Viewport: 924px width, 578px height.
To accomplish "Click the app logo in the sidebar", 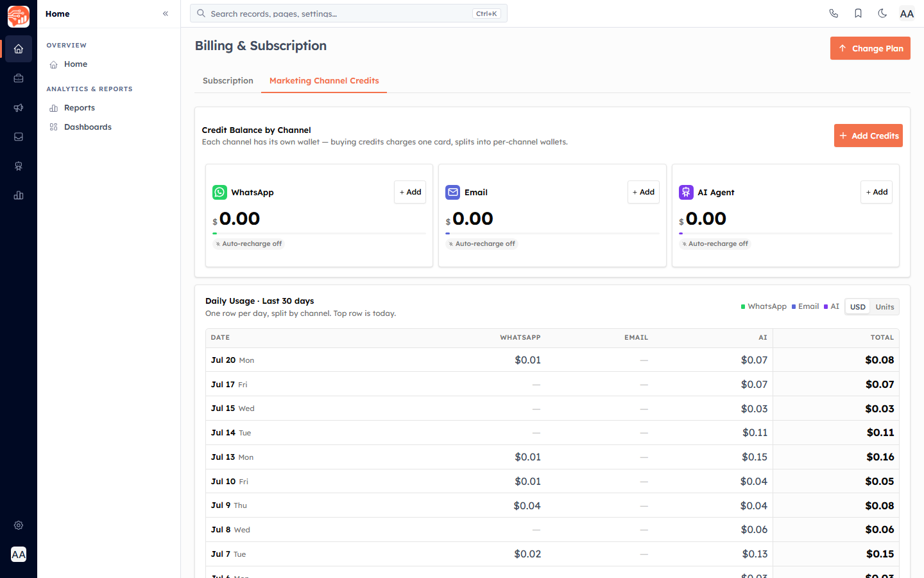I will click(19, 17).
